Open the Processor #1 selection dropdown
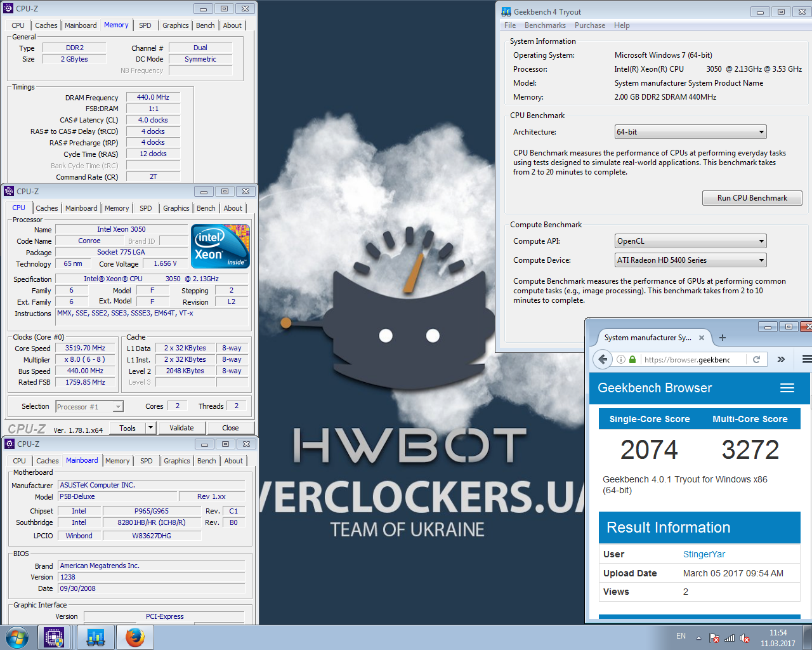The height and width of the screenshot is (650, 812). (89, 407)
